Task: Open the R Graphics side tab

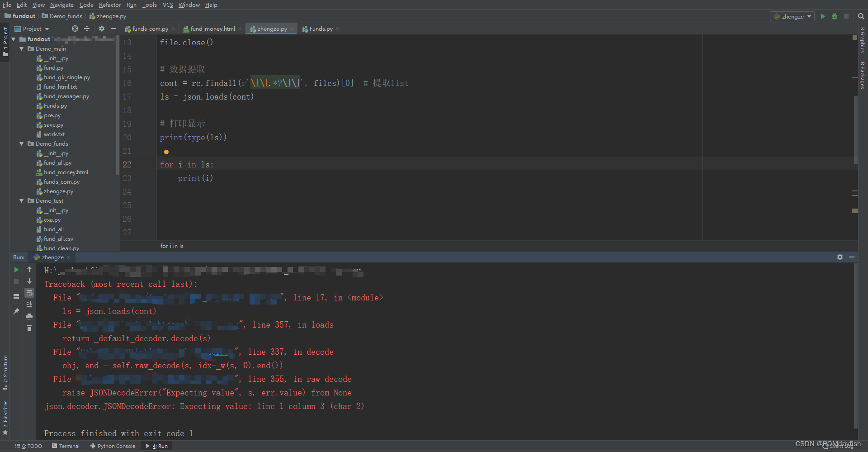Action: (863, 40)
